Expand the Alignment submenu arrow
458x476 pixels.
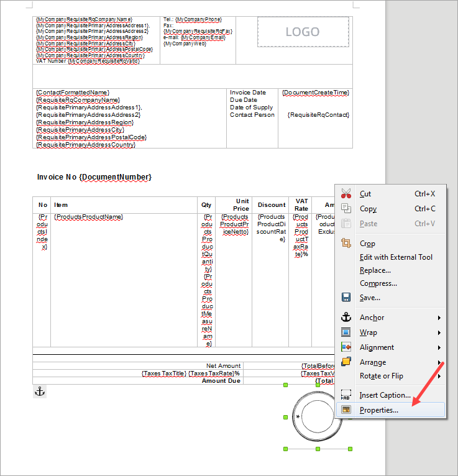pyautogui.click(x=439, y=347)
